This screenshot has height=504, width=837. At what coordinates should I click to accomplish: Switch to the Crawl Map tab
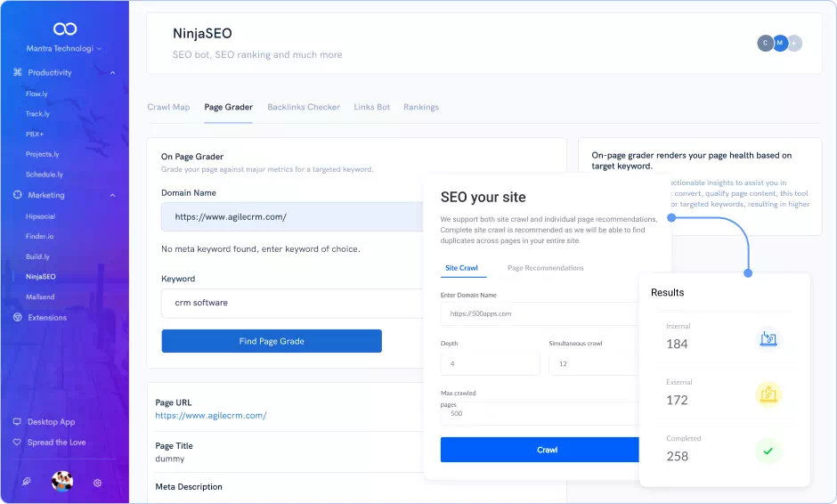[168, 107]
